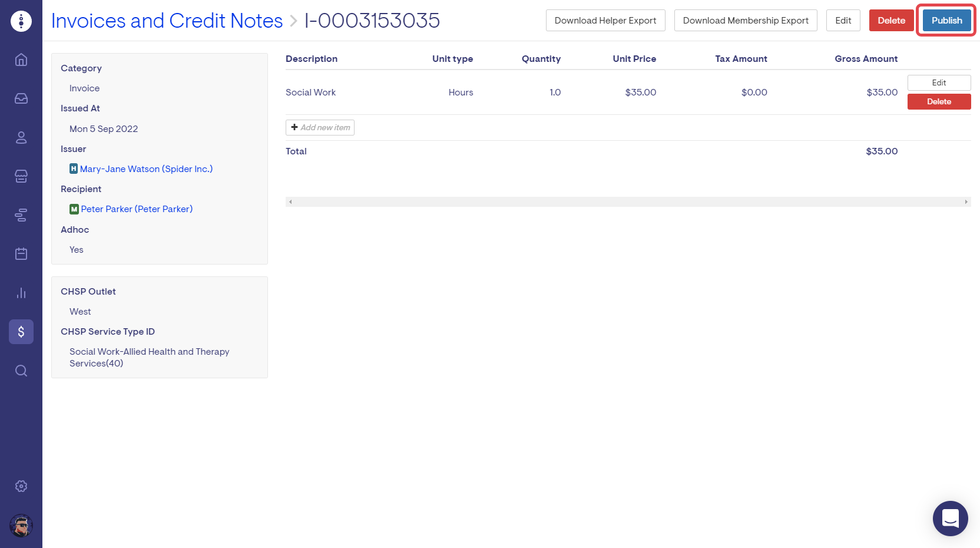Screen dimensions: 980x548
Task: Open the inbox tray icon
Action: (21, 98)
